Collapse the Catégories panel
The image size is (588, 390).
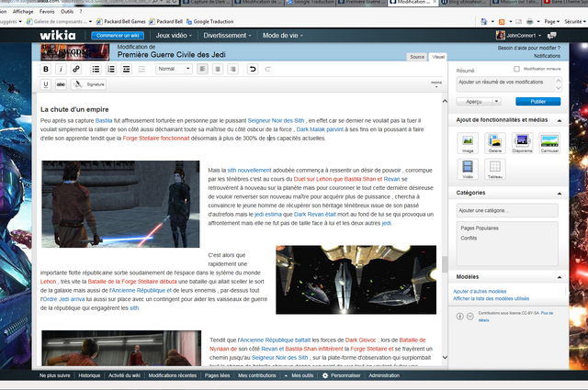(560, 194)
